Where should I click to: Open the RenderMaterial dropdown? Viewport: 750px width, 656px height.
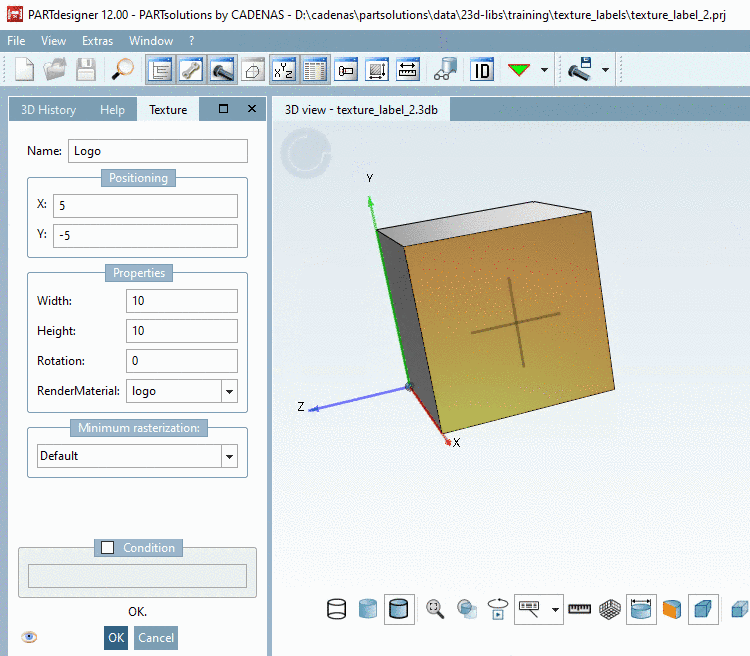229,391
